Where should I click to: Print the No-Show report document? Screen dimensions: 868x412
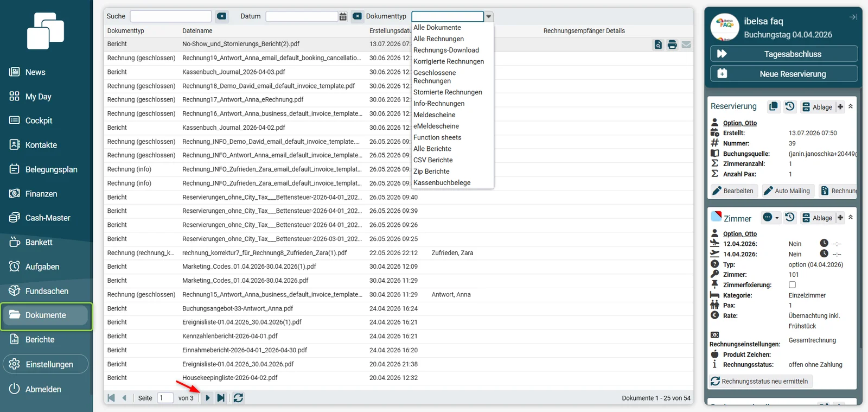pos(672,45)
